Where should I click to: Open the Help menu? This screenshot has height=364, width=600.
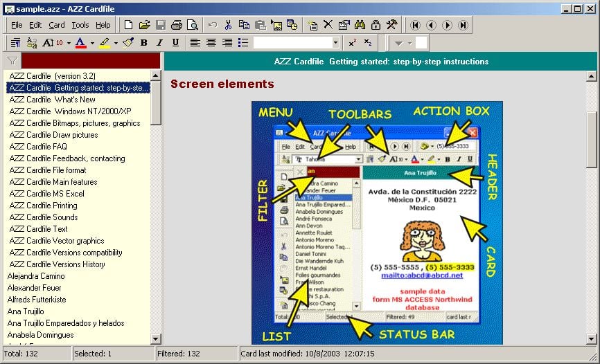click(103, 25)
